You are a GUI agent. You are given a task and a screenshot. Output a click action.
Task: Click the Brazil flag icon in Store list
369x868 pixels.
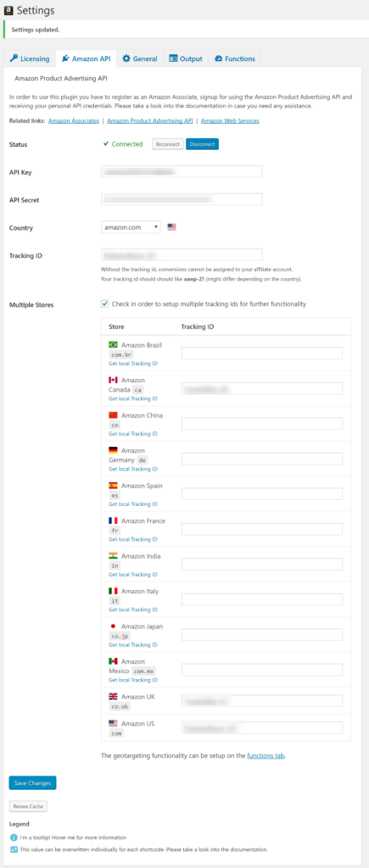[x=113, y=345]
